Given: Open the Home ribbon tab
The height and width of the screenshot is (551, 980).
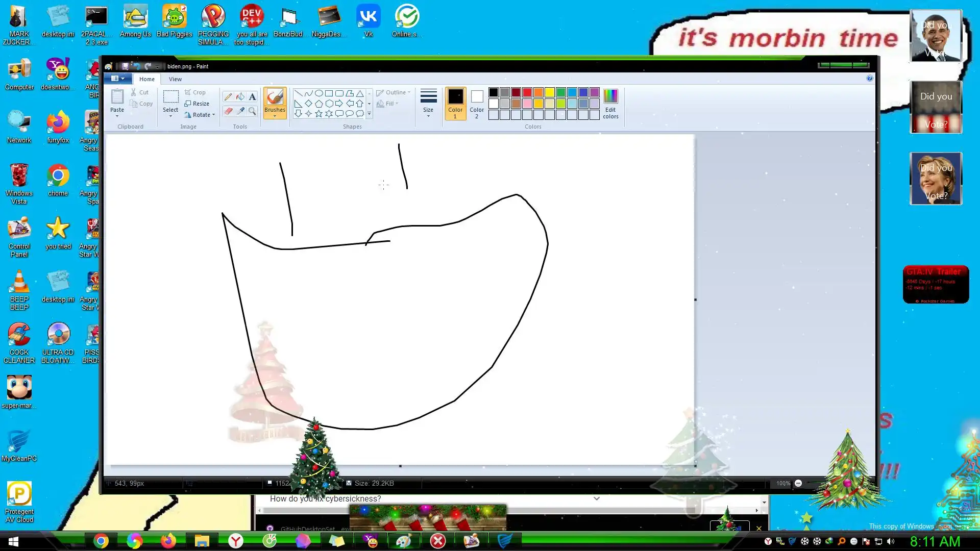Looking at the screenshot, I should pos(147,79).
